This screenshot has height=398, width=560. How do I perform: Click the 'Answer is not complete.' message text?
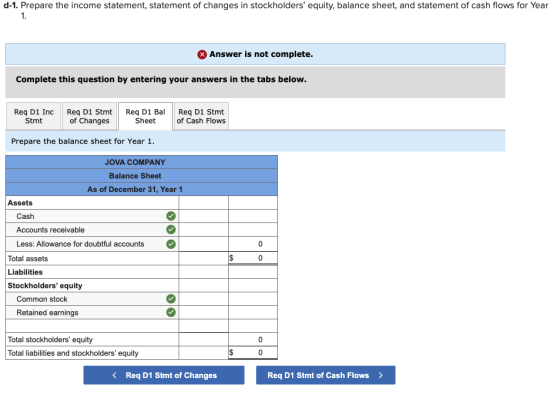click(x=261, y=54)
